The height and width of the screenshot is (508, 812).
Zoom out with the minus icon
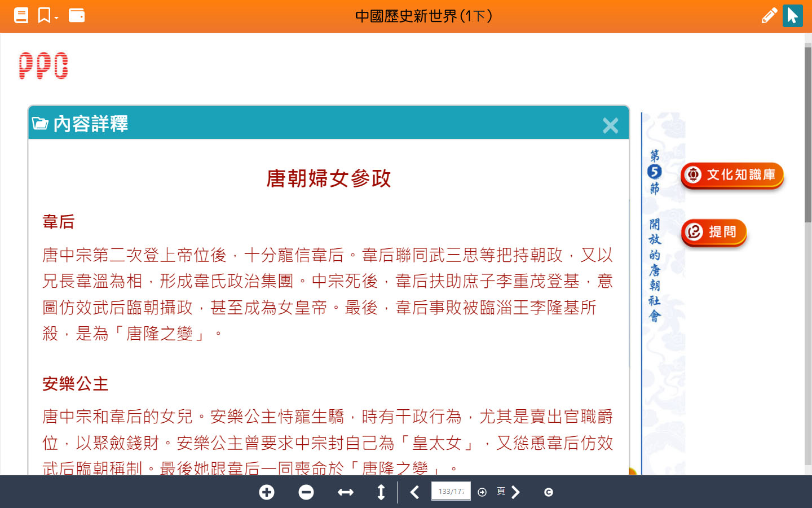(306, 492)
